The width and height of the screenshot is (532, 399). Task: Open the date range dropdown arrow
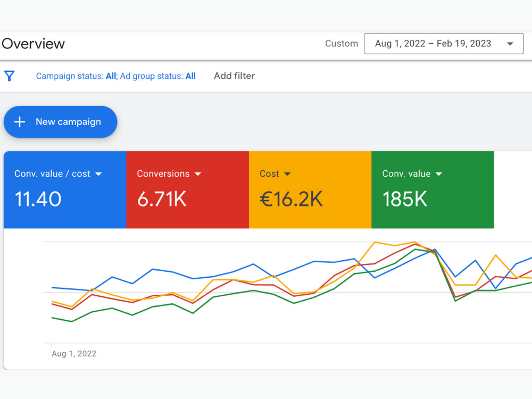coord(510,44)
